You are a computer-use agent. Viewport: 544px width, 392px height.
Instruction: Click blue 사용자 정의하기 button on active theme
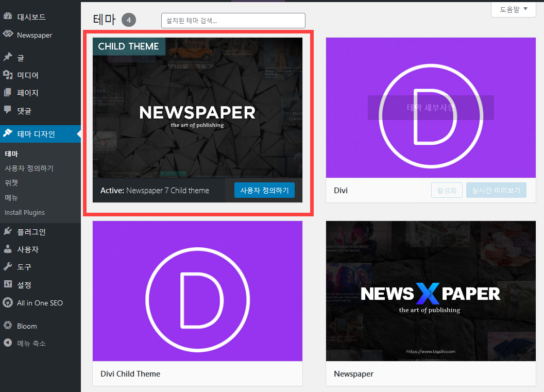[x=264, y=190]
